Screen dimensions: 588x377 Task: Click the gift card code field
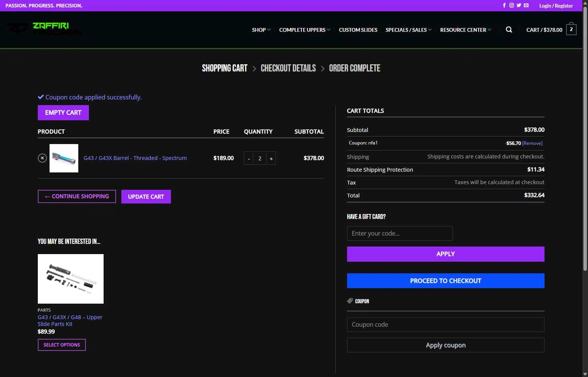click(400, 233)
